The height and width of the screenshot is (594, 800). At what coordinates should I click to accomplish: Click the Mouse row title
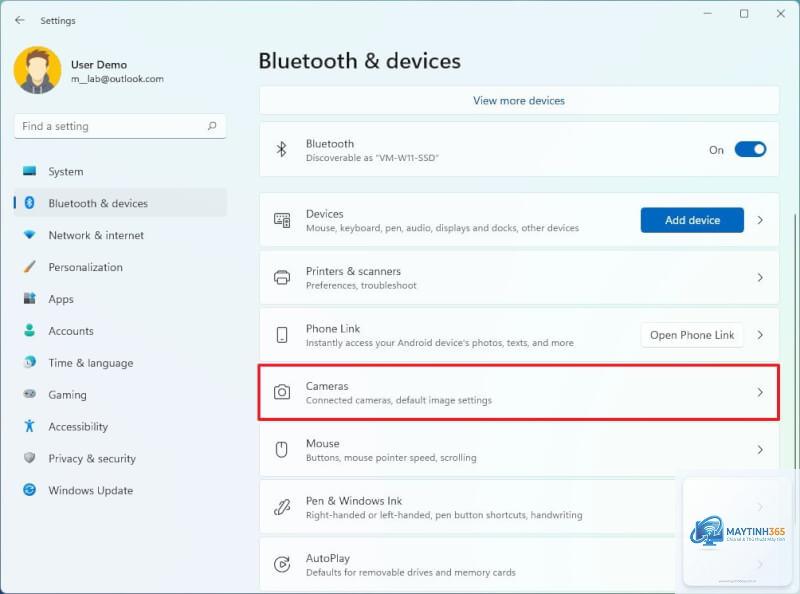click(322, 443)
